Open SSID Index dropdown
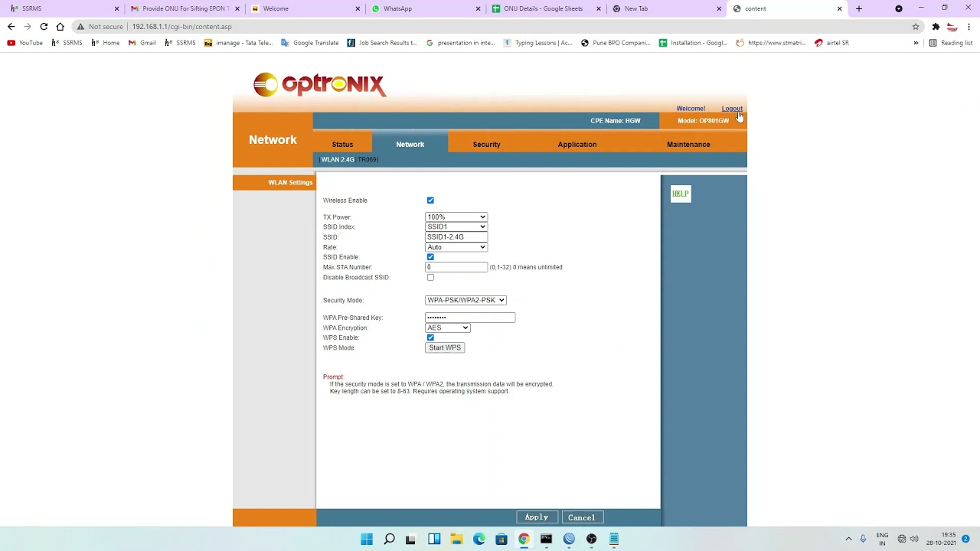The height and width of the screenshot is (551, 980). [x=456, y=227]
